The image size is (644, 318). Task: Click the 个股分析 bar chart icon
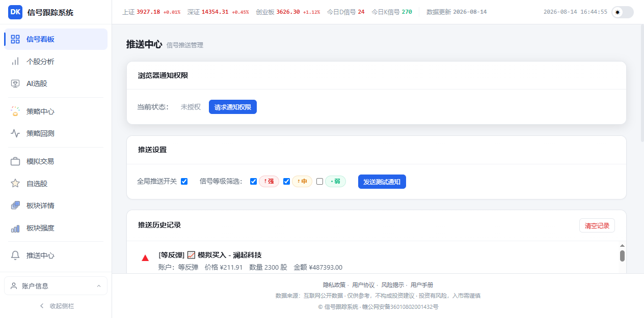pos(15,62)
